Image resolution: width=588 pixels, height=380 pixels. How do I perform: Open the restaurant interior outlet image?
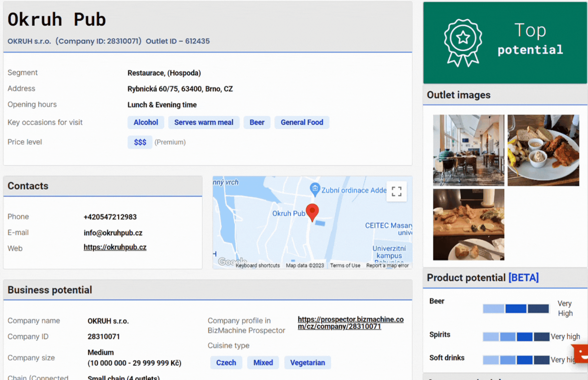pyautogui.click(x=469, y=150)
